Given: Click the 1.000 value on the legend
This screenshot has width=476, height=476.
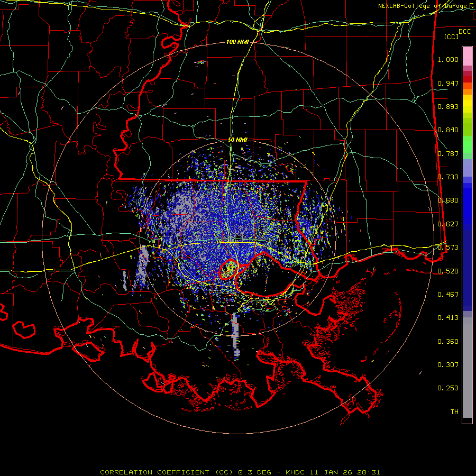Looking at the screenshot, I should (x=448, y=59).
